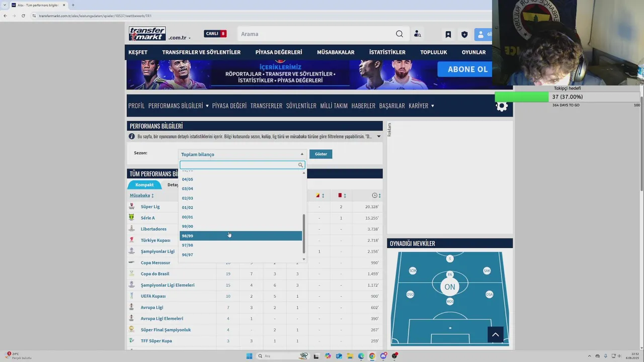This screenshot has height=362, width=644.
Task: Open Discord from the taskbar
Action: [383, 356]
